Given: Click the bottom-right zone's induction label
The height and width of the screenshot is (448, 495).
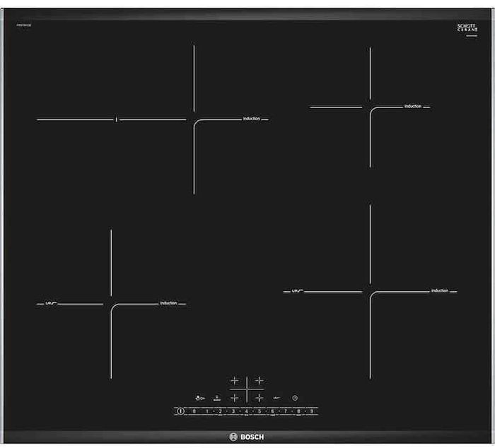Looking at the screenshot, I should [439, 290].
